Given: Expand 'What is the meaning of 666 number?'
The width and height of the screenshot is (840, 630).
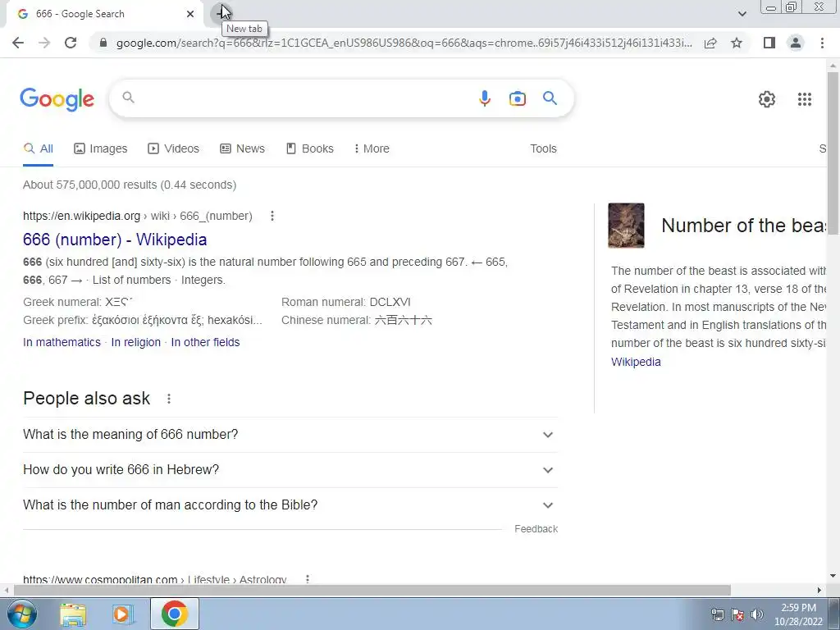Looking at the screenshot, I should pos(290,435).
